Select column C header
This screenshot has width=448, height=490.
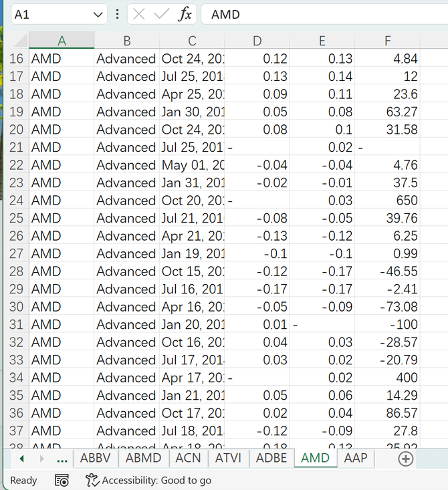(192, 41)
